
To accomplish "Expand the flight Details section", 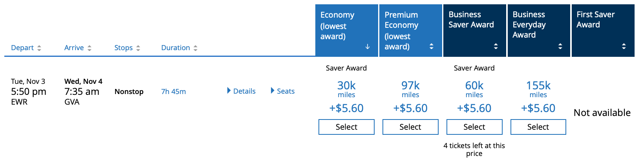I will pyautogui.click(x=241, y=91).
